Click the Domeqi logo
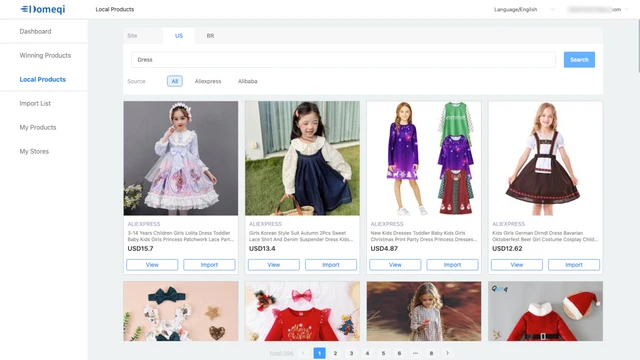640x360 pixels. click(43, 9)
